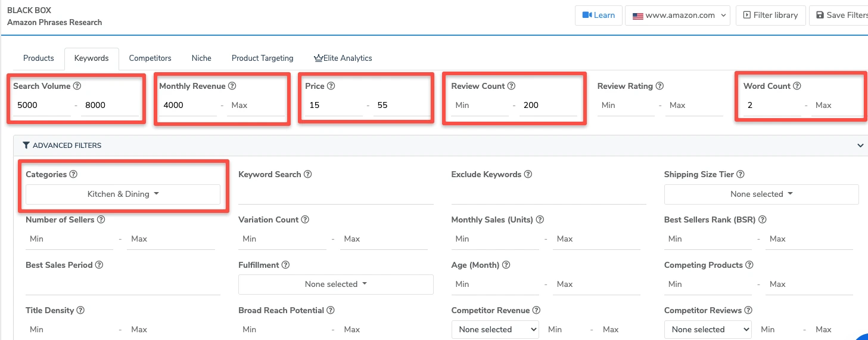
Task: Open the Kitchen & Dining categories dropdown
Action: [123, 194]
